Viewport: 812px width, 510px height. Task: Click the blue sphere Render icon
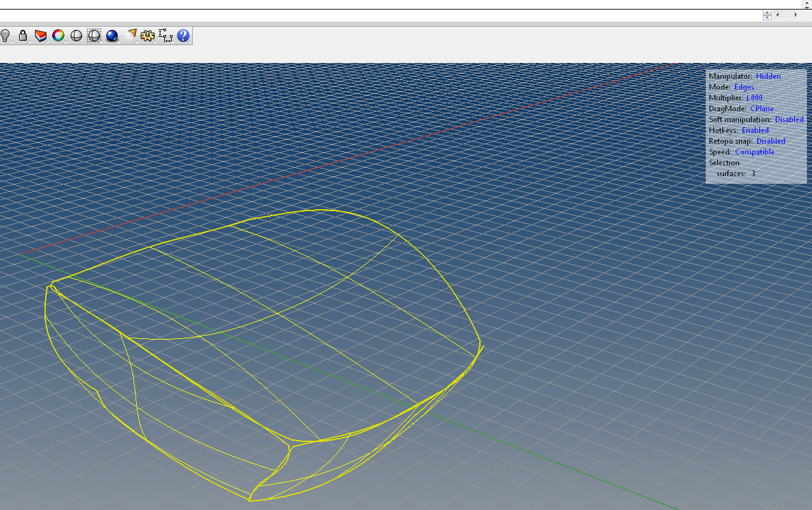112,36
